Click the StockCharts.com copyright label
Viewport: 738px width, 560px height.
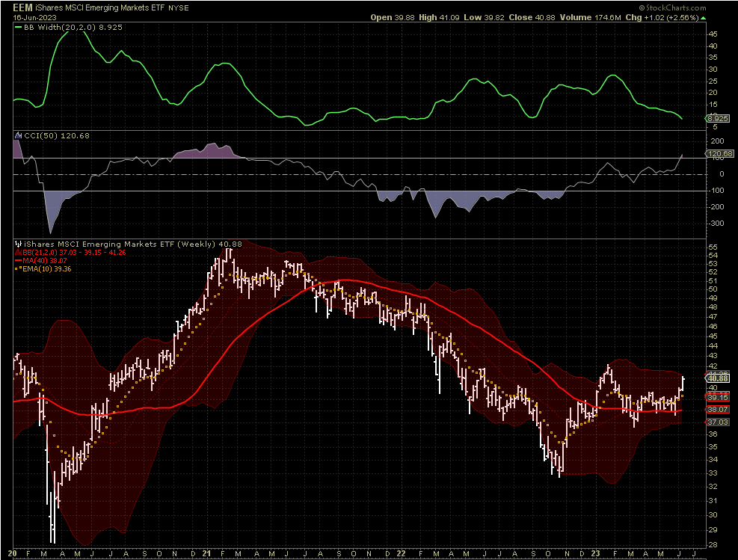(673, 7)
